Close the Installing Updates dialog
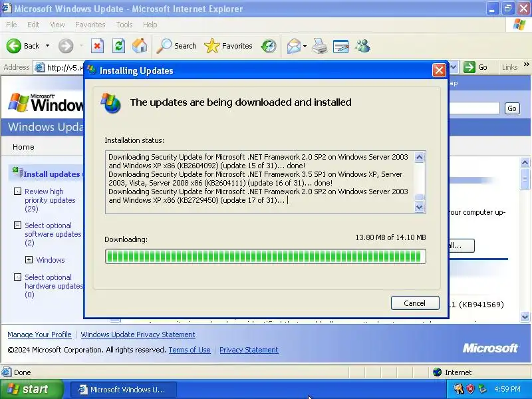This screenshot has width=532, height=399. click(x=439, y=70)
